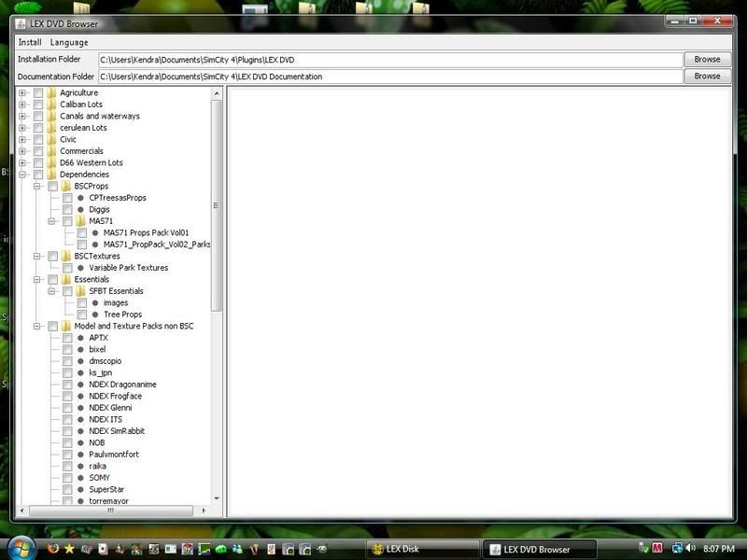The width and height of the screenshot is (747, 560).
Task: Click Browse for Installation Folder
Action: [707, 60]
